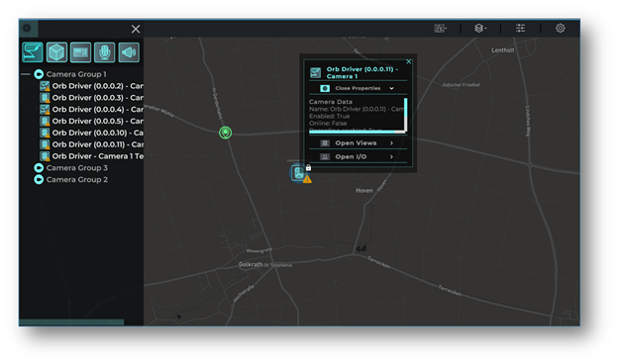Open the gear settings icon
This screenshot has height=364, width=618.
click(x=561, y=29)
